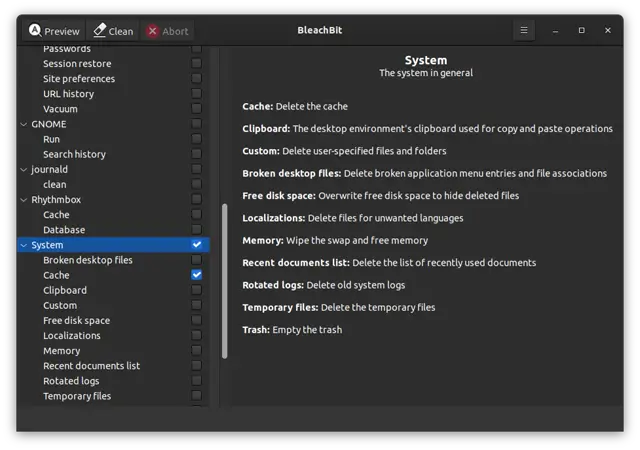Enable the Broken desktop files checkbox

click(197, 260)
